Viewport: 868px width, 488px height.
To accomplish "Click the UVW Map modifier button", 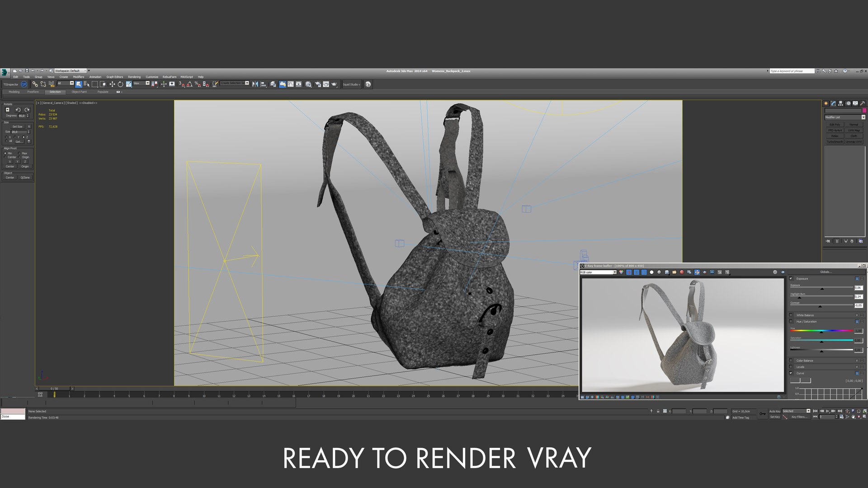I will click(x=854, y=131).
